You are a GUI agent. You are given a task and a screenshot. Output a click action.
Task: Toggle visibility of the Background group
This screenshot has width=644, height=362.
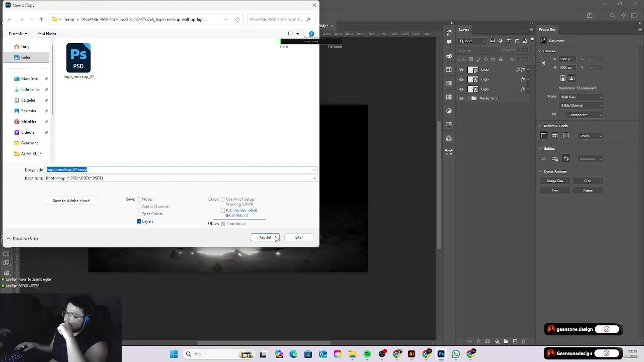pyautogui.click(x=461, y=99)
